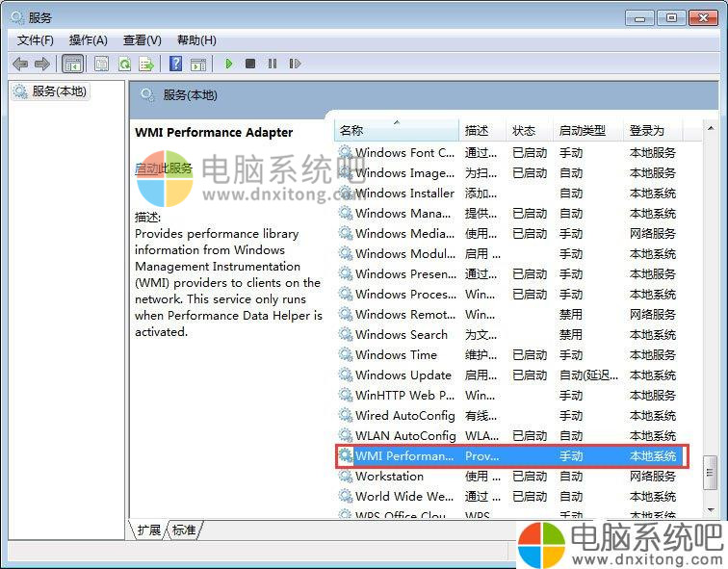Click gear icon of Windows Font Cache row
The image size is (728, 569).
click(x=346, y=152)
